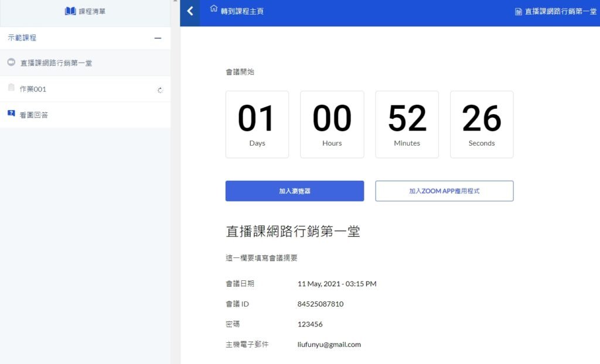This screenshot has height=364, width=600.
Task: Click the book icon beside 課程清單
Action: (70, 11)
